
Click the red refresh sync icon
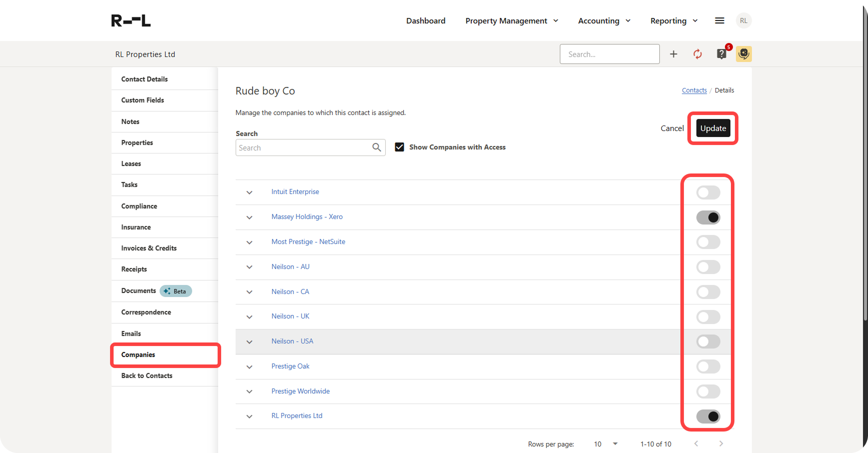coord(697,54)
